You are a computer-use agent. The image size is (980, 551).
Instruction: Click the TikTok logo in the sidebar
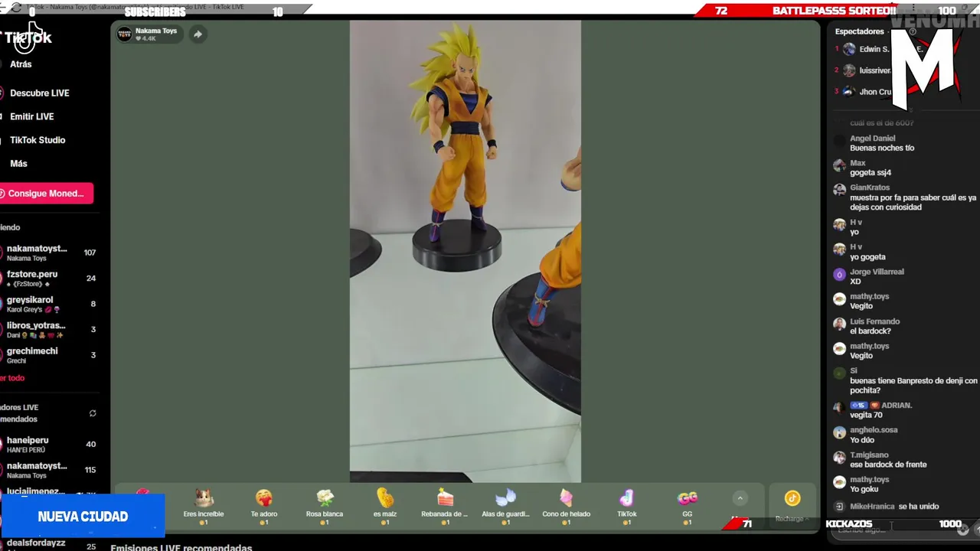(x=28, y=38)
